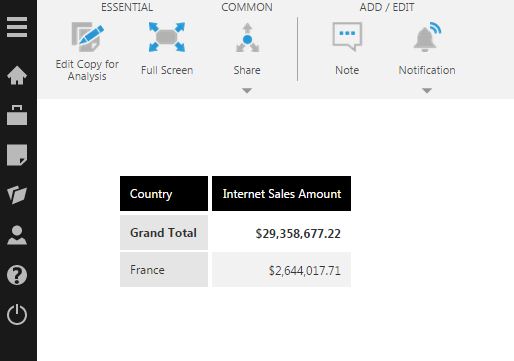The image size is (514, 361).
Task: Open the folders explore icon in sidebar
Action: coord(17,195)
